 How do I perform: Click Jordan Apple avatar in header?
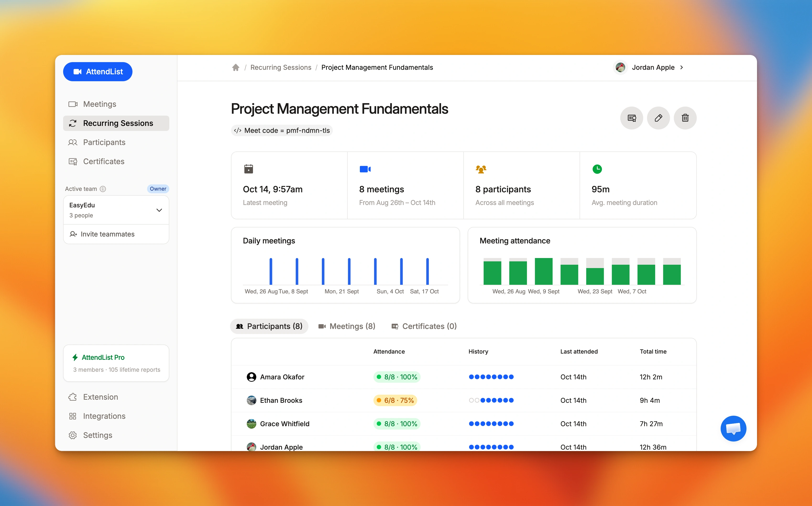(x=620, y=67)
